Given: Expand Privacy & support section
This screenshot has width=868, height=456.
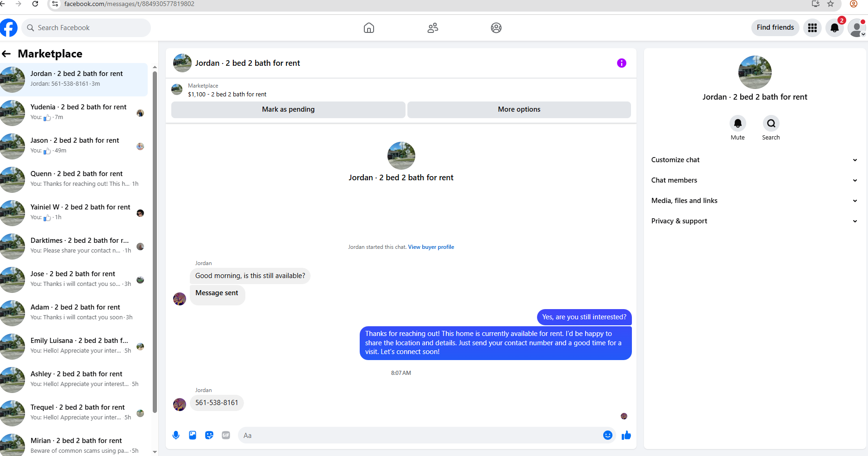Looking at the screenshot, I should pos(755,221).
